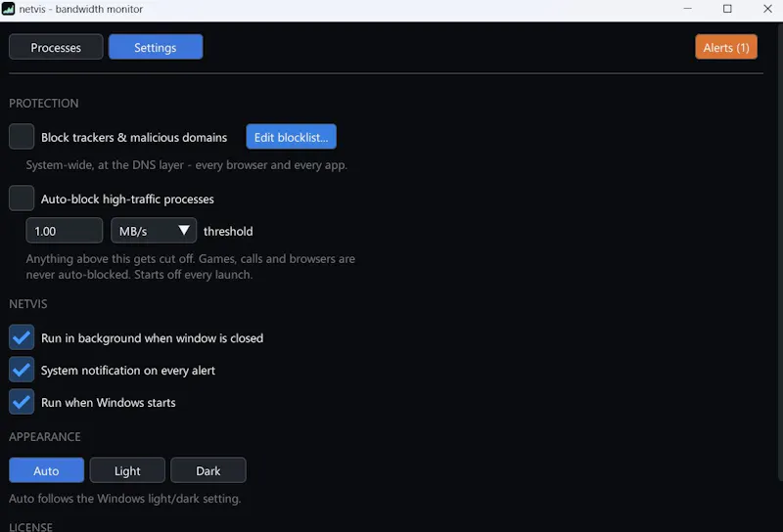This screenshot has width=783, height=532.
Task: Choose the Auto appearance option
Action: 46,470
